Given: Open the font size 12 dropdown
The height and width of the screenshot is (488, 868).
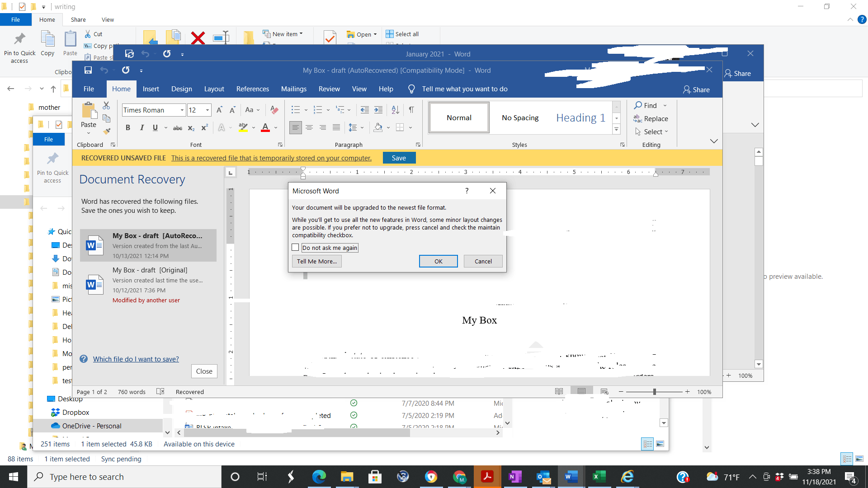Looking at the screenshot, I should (x=208, y=110).
